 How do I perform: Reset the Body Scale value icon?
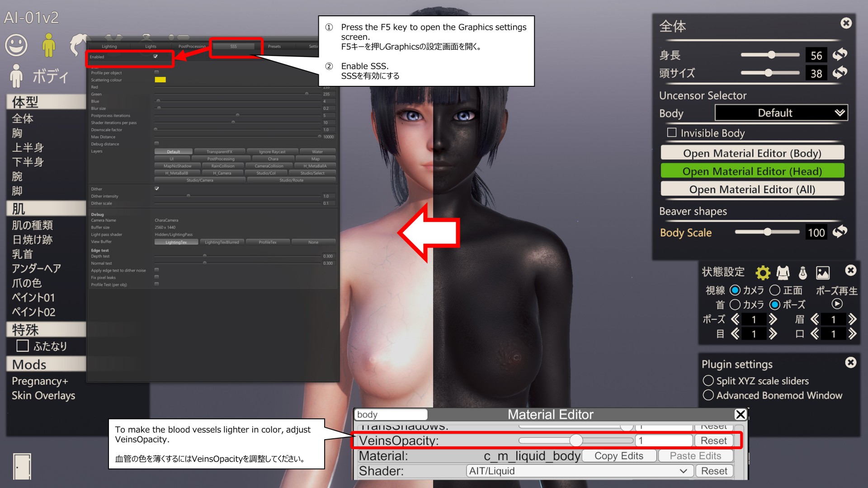pyautogui.click(x=840, y=232)
